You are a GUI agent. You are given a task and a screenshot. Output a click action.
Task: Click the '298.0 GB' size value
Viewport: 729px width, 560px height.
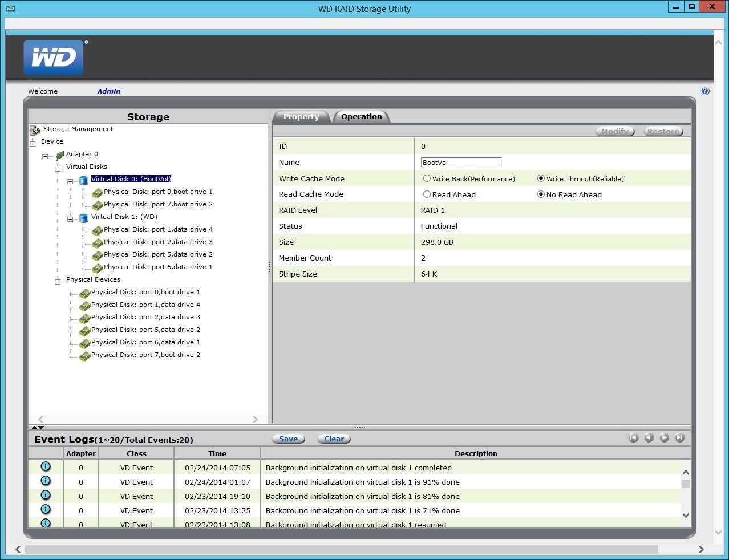click(437, 242)
